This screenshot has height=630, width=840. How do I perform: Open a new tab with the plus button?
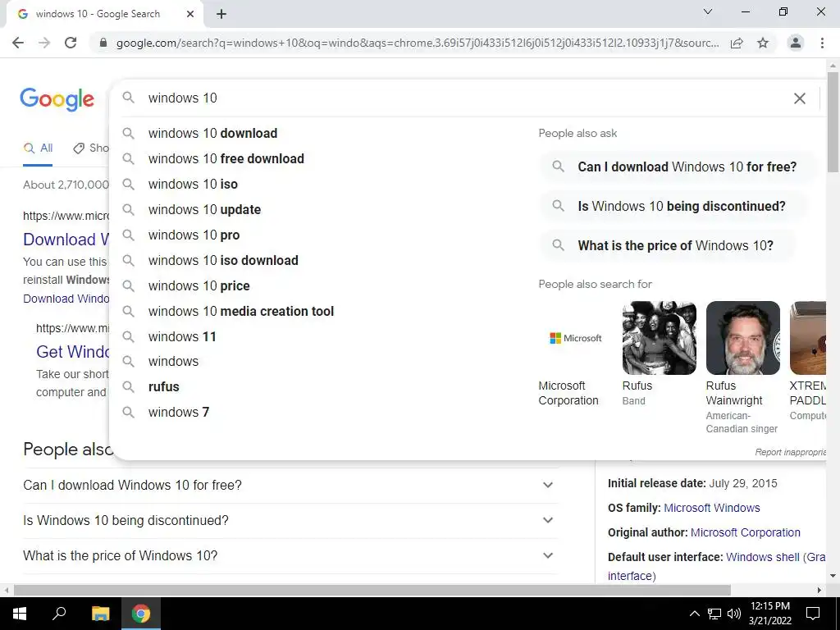(x=221, y=14)
